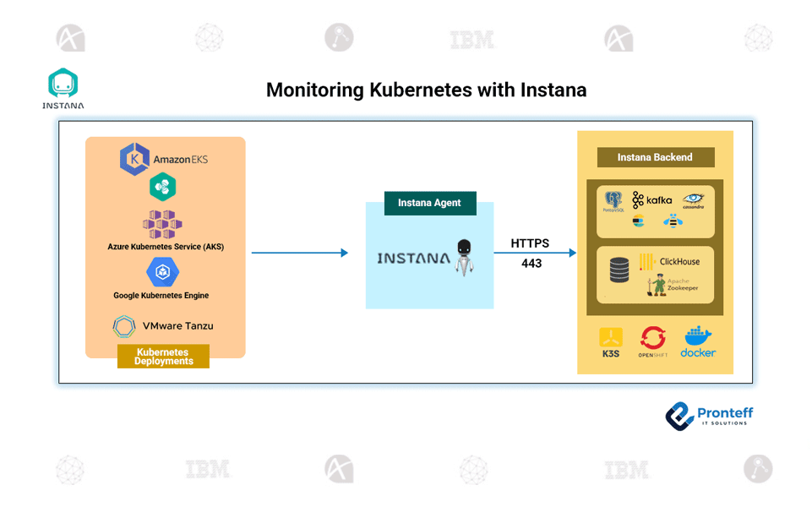
Task: Select the Instana Agent header banner
Action: pos(430,203)
